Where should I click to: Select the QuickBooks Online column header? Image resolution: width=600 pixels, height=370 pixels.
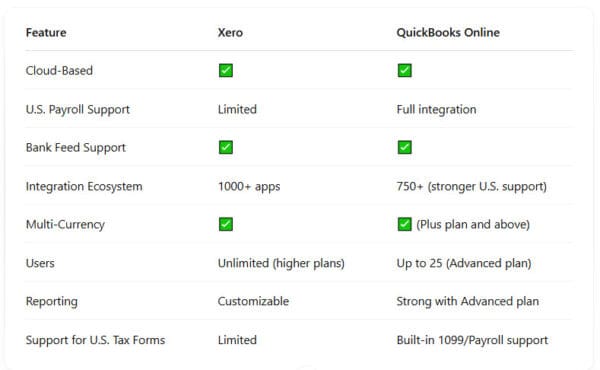[448, 33]
